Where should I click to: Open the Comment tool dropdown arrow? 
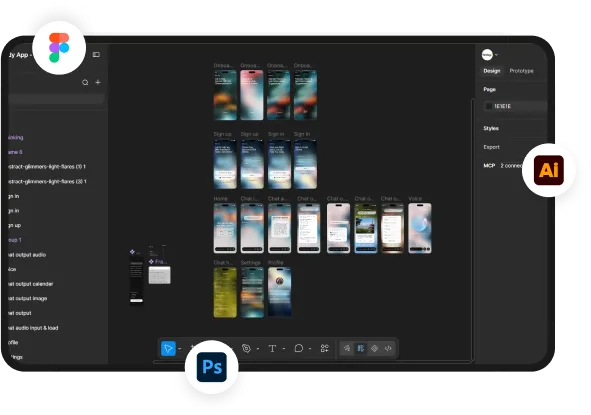310,349
